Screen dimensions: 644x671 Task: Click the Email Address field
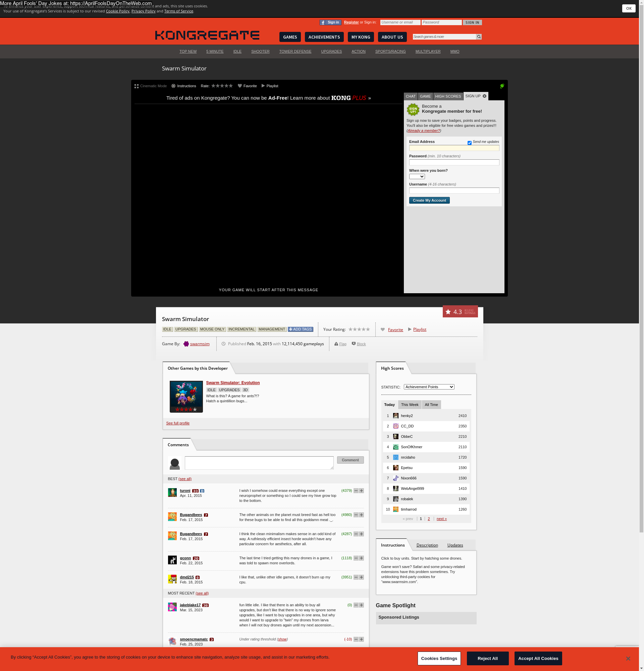click(x=454, y=148)
